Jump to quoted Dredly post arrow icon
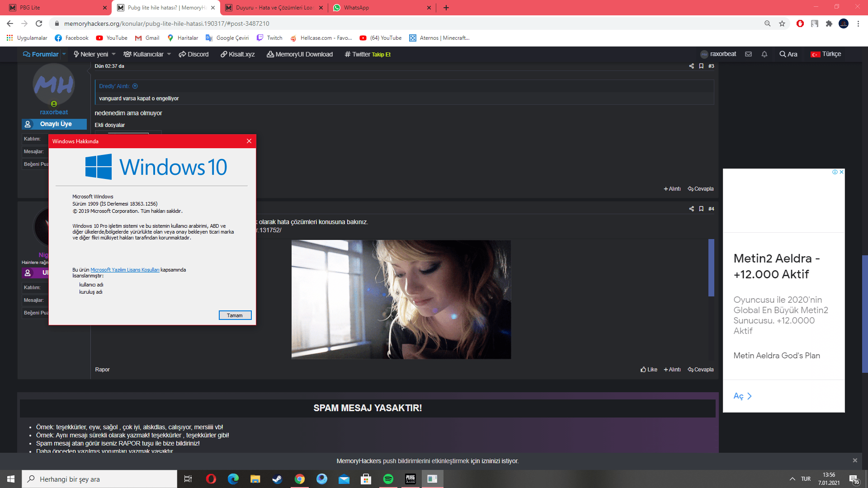This screenshot has width=868, height=488. pyautogui.click(x=135, y=86)
